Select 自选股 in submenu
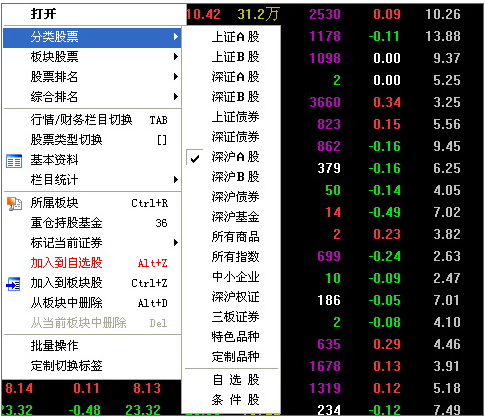This screenshot has height=420, width=485. 231,380
